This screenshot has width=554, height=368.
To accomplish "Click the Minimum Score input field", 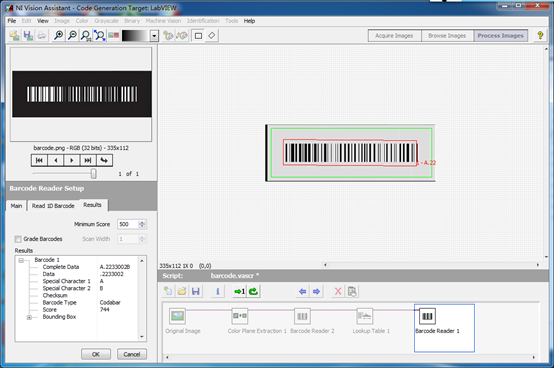I will [128, 224].
